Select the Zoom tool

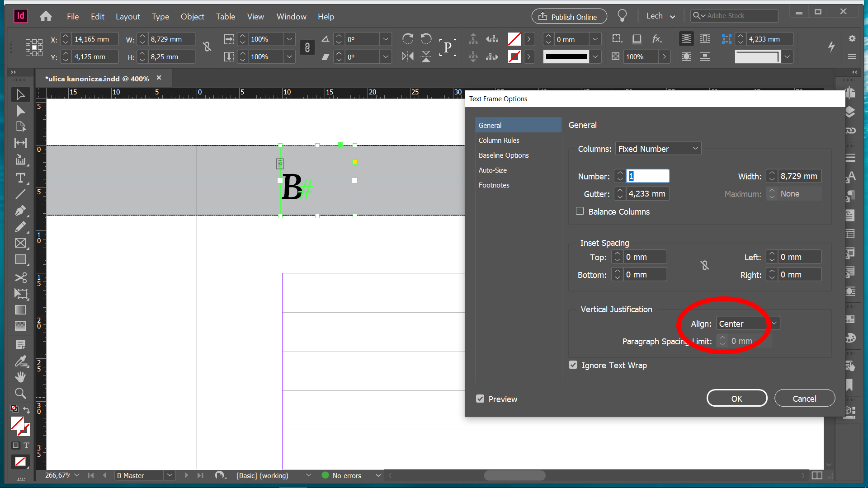coord(20,393)
